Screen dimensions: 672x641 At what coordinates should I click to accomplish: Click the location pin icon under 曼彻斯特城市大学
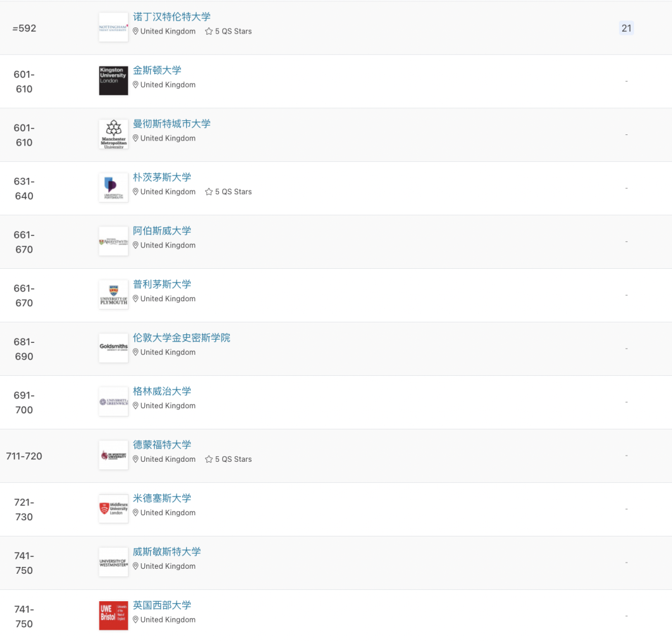pyautogui.click(x=136, y=138)
